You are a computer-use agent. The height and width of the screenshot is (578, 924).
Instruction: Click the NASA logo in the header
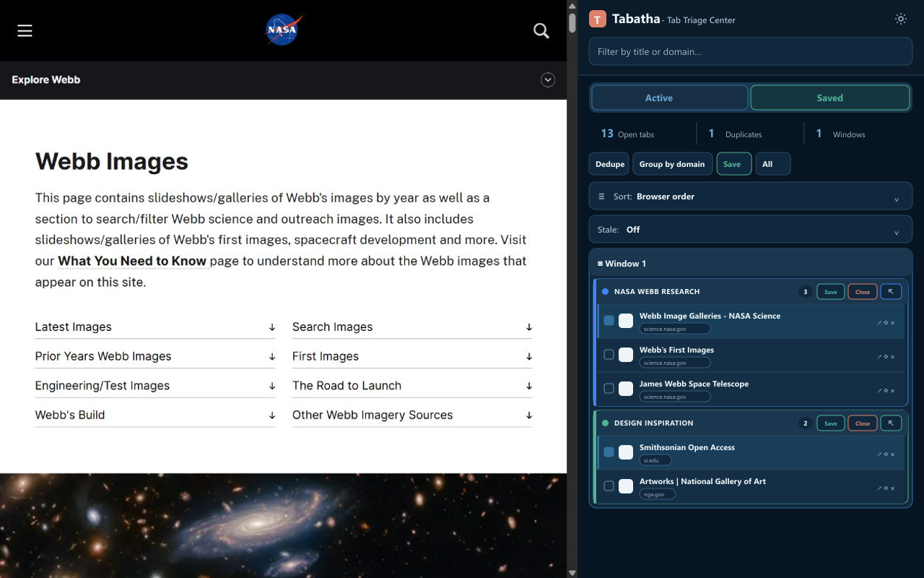[x=282, y=30]
